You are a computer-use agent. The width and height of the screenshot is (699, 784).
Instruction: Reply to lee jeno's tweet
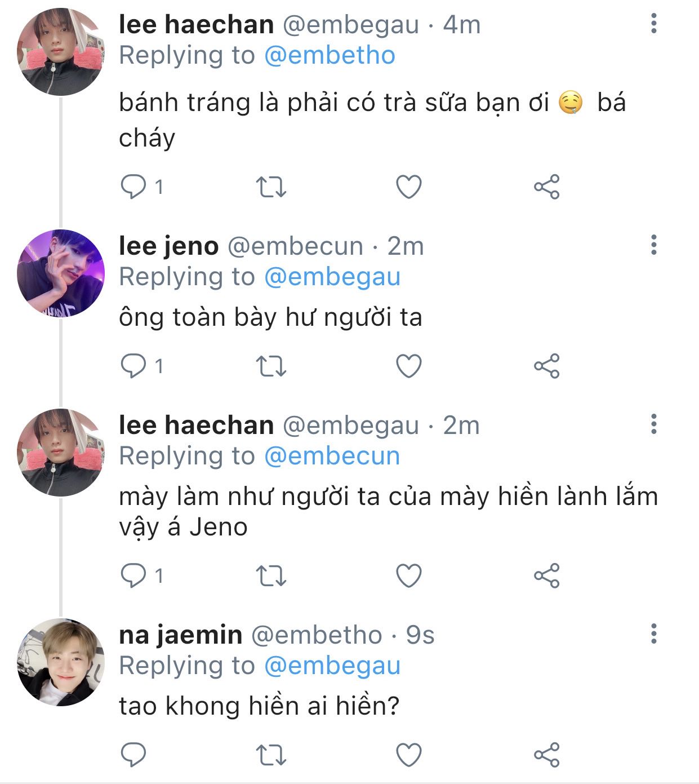coord(133,366)
